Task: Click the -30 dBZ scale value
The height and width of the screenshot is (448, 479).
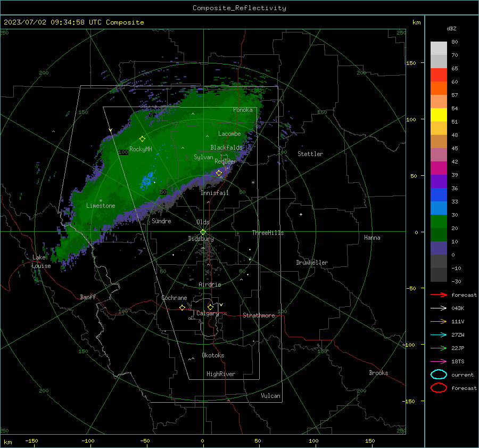Action: point(456,281)
